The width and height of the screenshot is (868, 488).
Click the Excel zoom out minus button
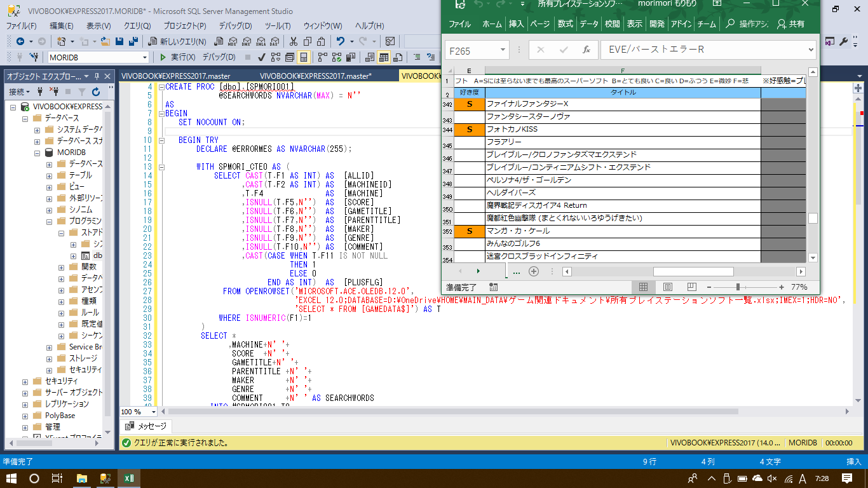709,287
